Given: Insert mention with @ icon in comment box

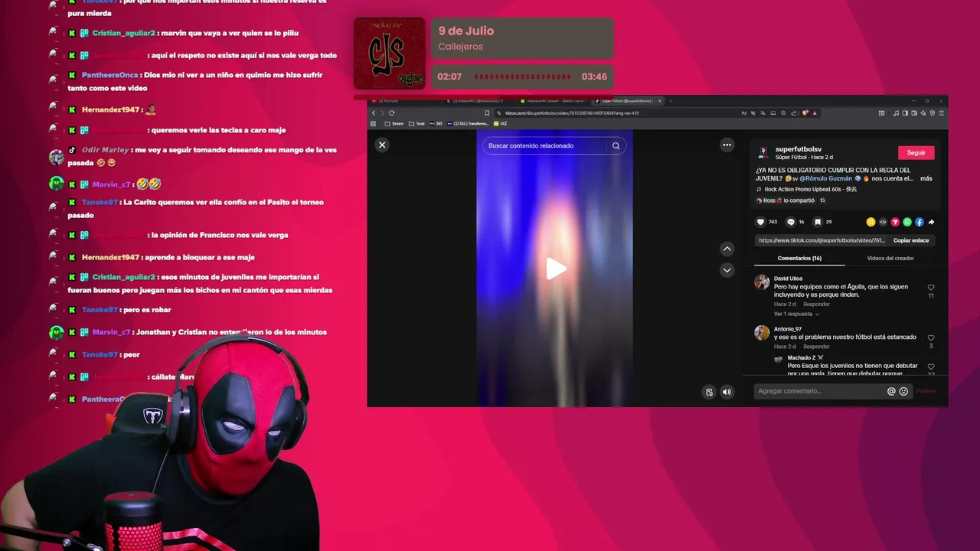Looking at the screenshot, I should pyautogui.click(x=891, y=391).
